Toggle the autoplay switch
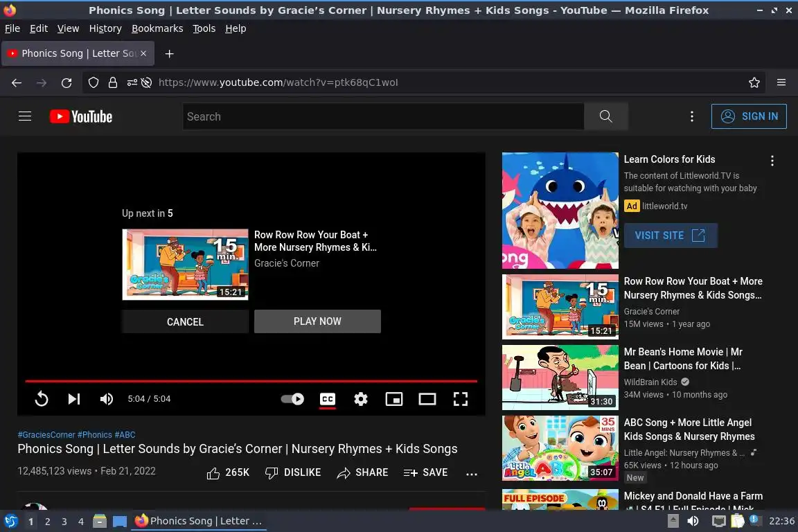Screen dimensions: 798x532 click(292, 399)
